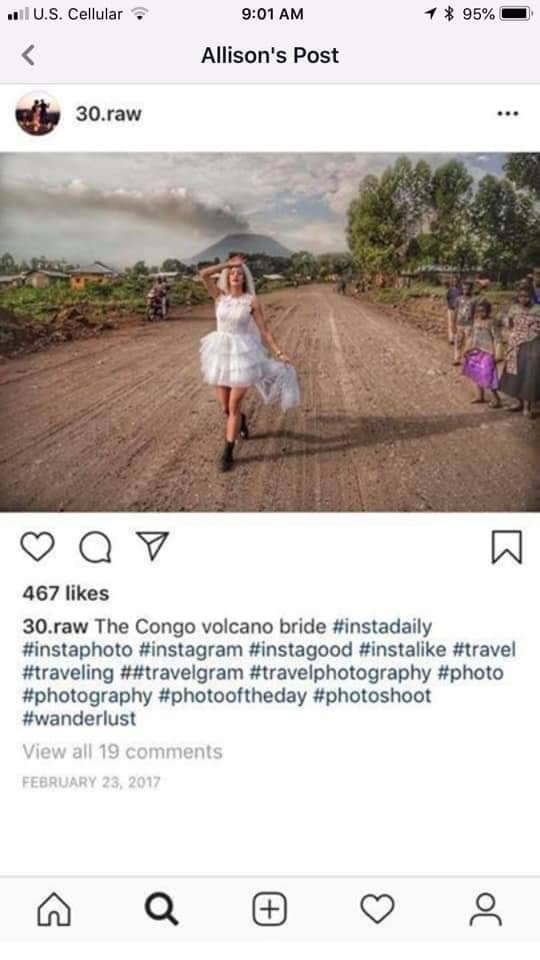This screenshot has height=960, width=540.
Task: Expand View all 19 comments
Action: tap(122, 752)
